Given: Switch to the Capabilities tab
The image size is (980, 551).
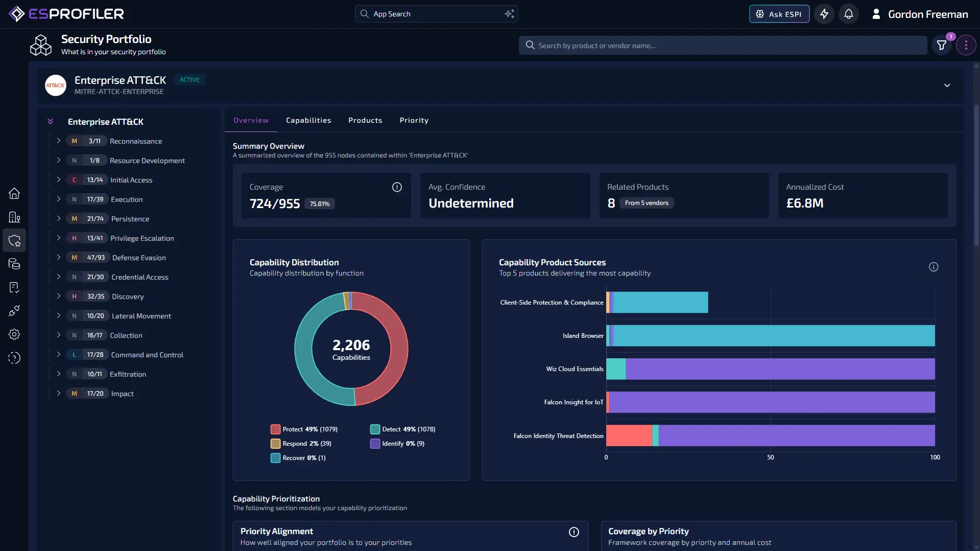Looking at the screenshot, I should [x=308, y=120].
